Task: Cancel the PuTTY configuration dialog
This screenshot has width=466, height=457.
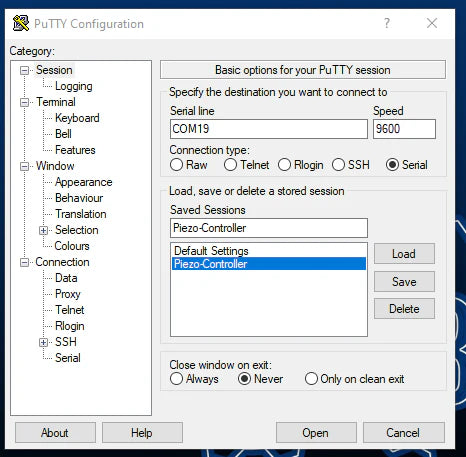Action: 403,433
